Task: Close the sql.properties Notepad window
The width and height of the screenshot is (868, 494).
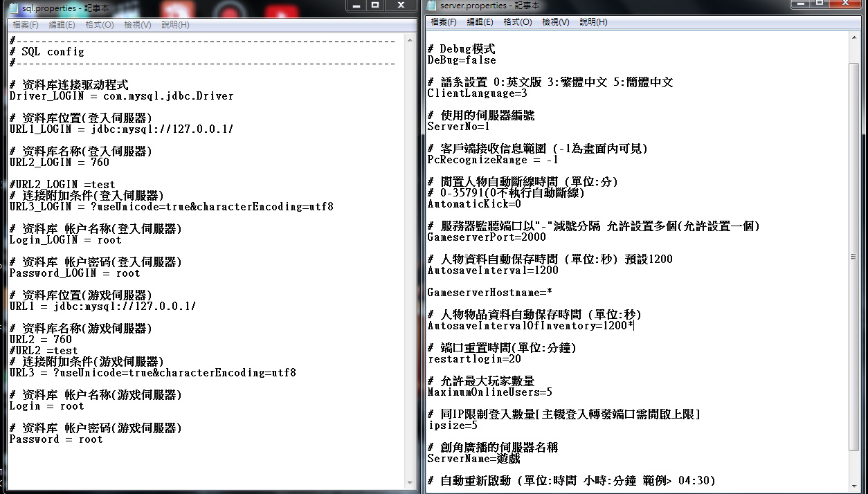Action: 401,6
